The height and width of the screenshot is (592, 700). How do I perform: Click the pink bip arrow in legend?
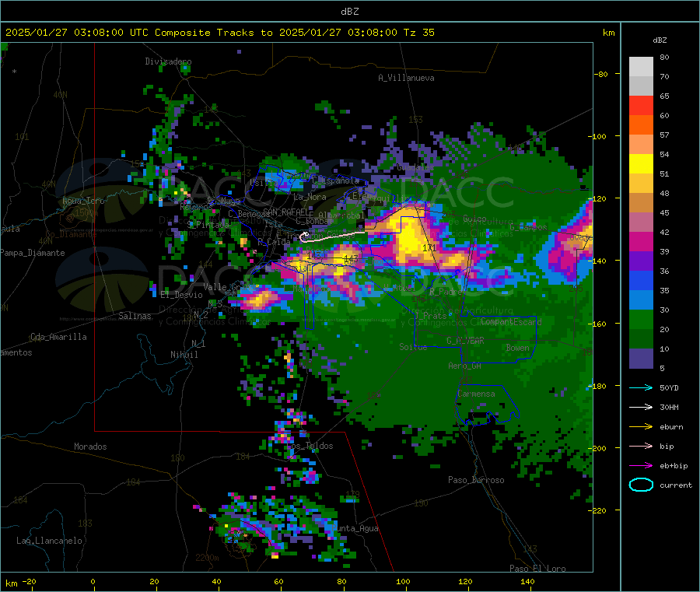pyautogui.click(x=641, y=446)
